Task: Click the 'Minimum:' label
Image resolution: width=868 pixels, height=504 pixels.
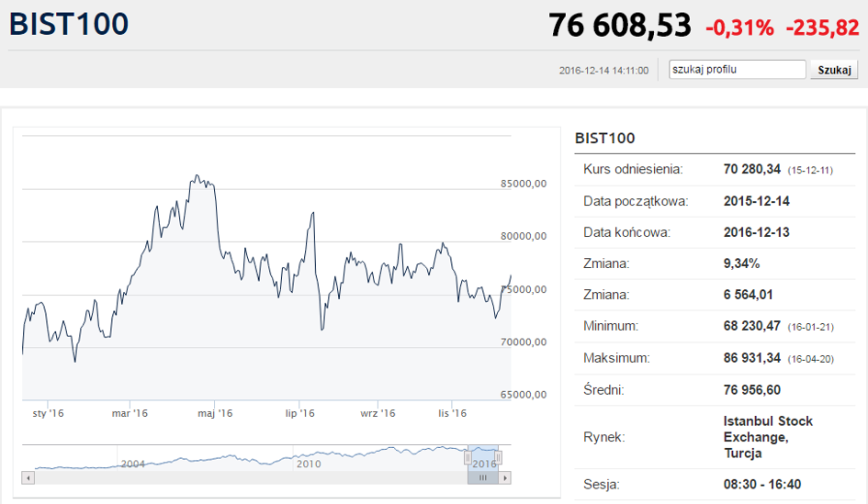Action: tap(611, 327)
